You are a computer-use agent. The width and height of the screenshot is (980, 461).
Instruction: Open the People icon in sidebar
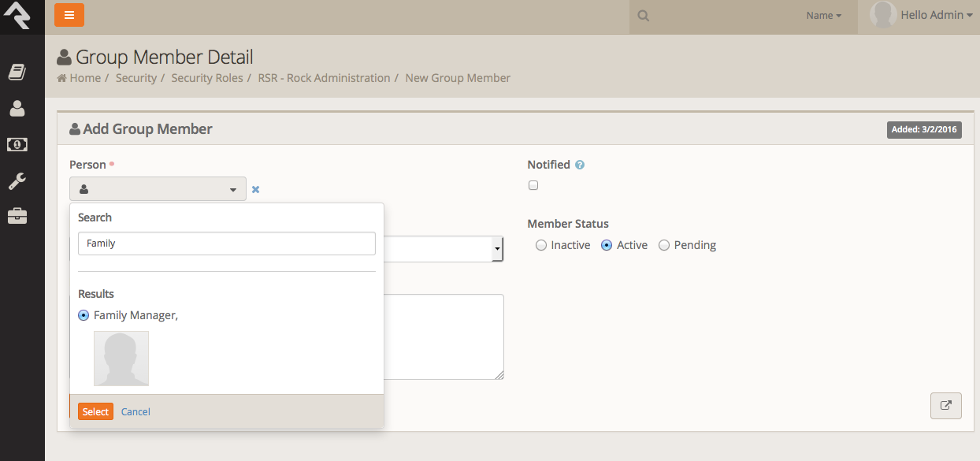click(x=17, y=109)
